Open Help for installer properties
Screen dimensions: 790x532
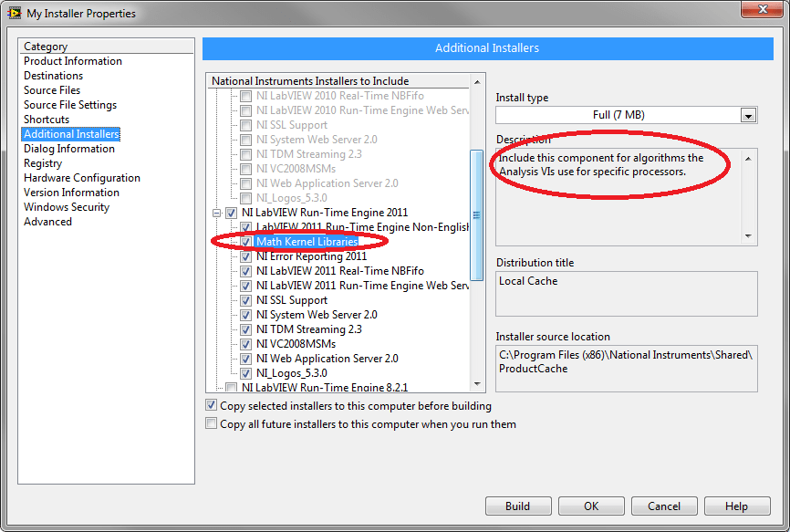[737, 506]
